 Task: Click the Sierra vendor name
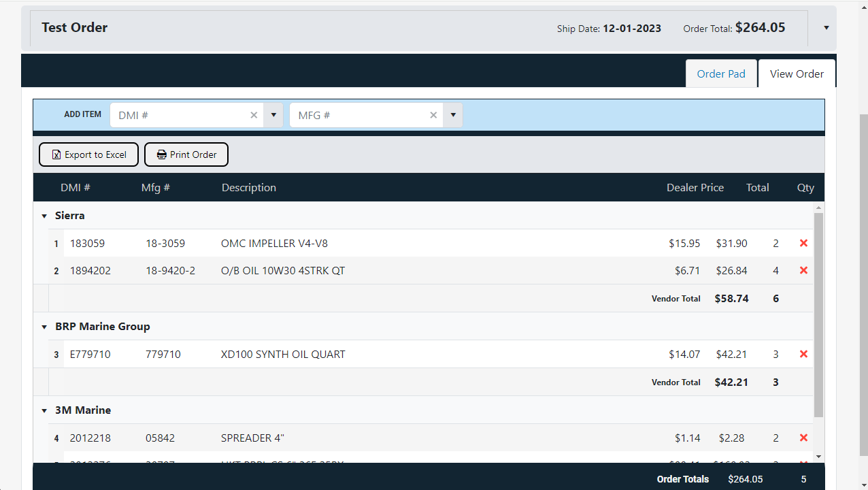[x=70, y=215]
